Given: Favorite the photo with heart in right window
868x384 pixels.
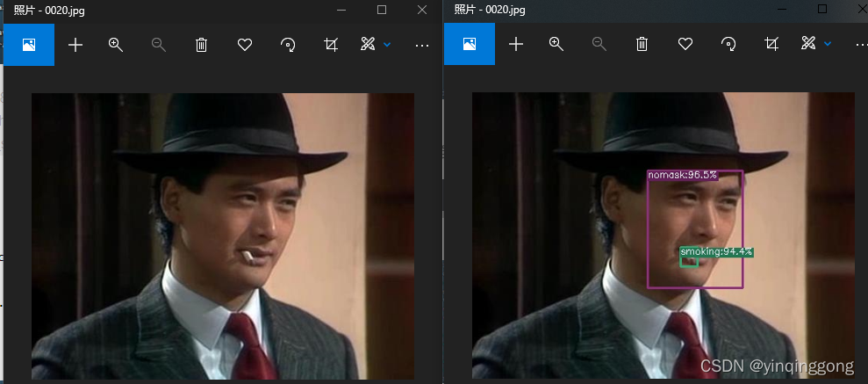Looking at the screenshot, I should point(685,45).
